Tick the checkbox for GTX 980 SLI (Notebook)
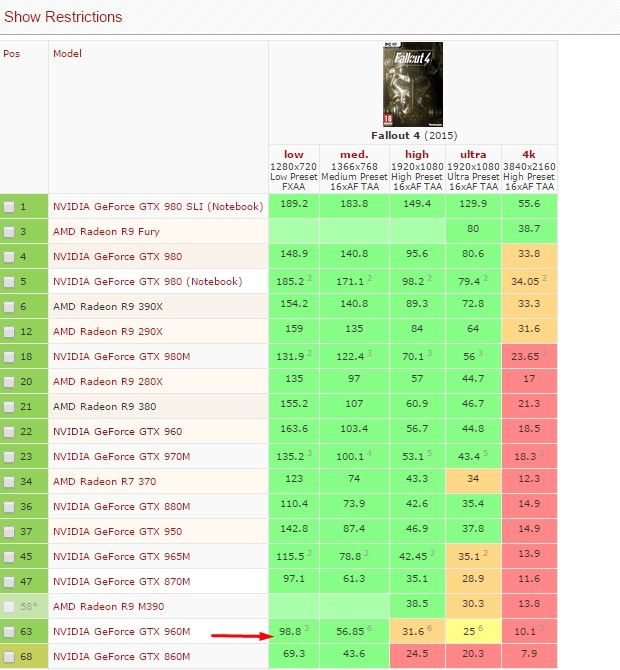Viewport: 620px width, 670px height. (9, 207)
